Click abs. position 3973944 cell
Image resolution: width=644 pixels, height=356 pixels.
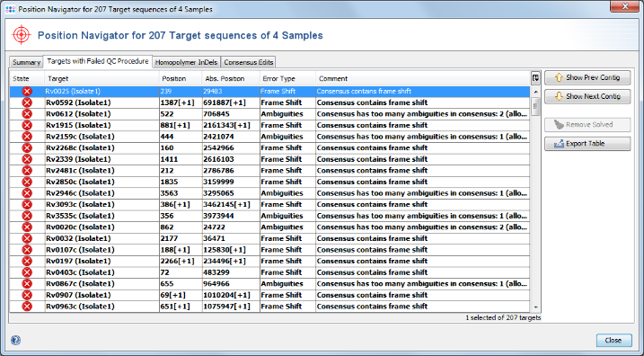tap(231, 216)
